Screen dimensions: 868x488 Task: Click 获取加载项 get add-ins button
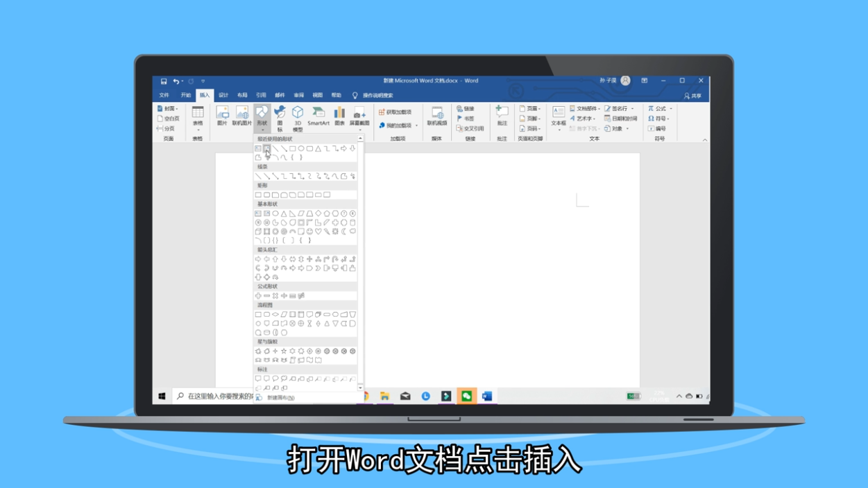tap(395, 112)
